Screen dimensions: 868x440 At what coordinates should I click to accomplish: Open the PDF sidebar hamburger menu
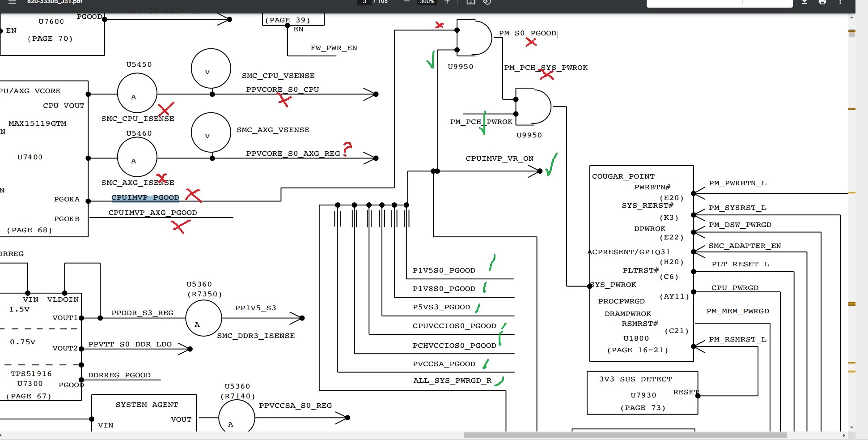pos(12,2)
